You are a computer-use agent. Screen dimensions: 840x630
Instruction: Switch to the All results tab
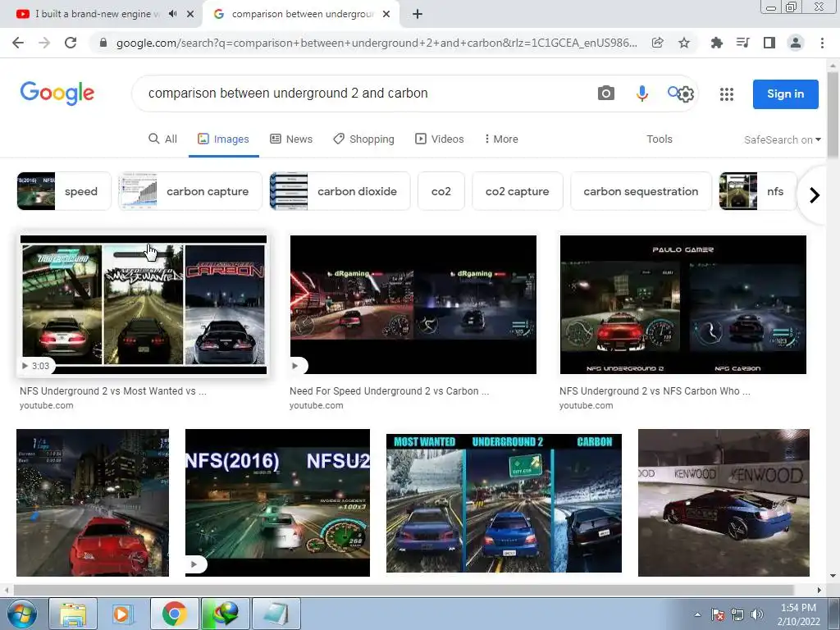click(163, 139)
